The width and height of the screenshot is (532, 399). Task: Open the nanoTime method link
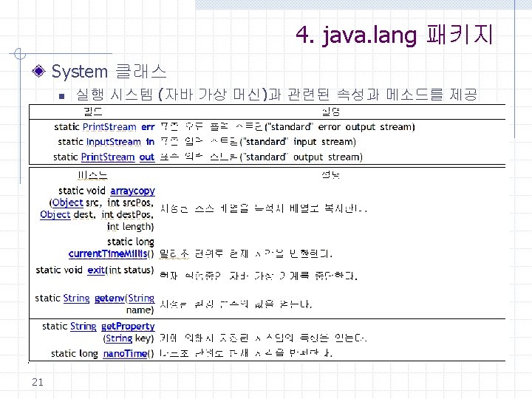coord(125,354)
